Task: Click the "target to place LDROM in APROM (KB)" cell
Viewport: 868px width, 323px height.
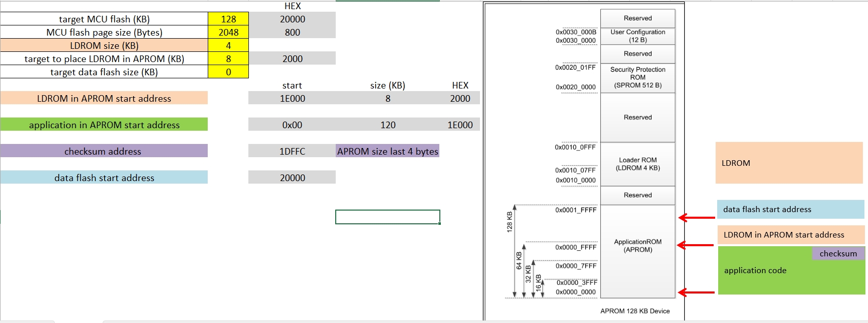Action: [x=104, y=58]
